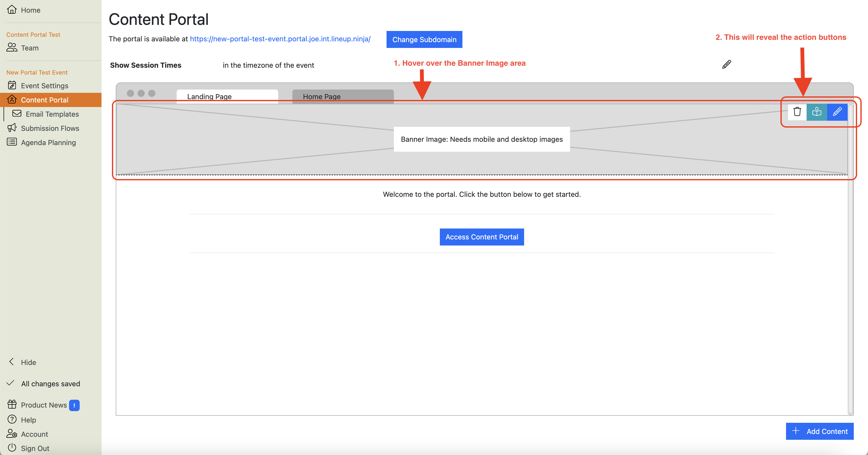868x455 pixels.
Task: Open Team page in sidebar
Action: pyautogui.click(x=30, y=48)
